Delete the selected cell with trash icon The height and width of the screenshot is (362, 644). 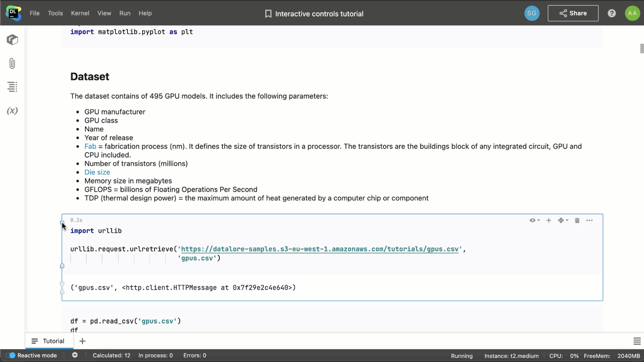tap(577, 220)
